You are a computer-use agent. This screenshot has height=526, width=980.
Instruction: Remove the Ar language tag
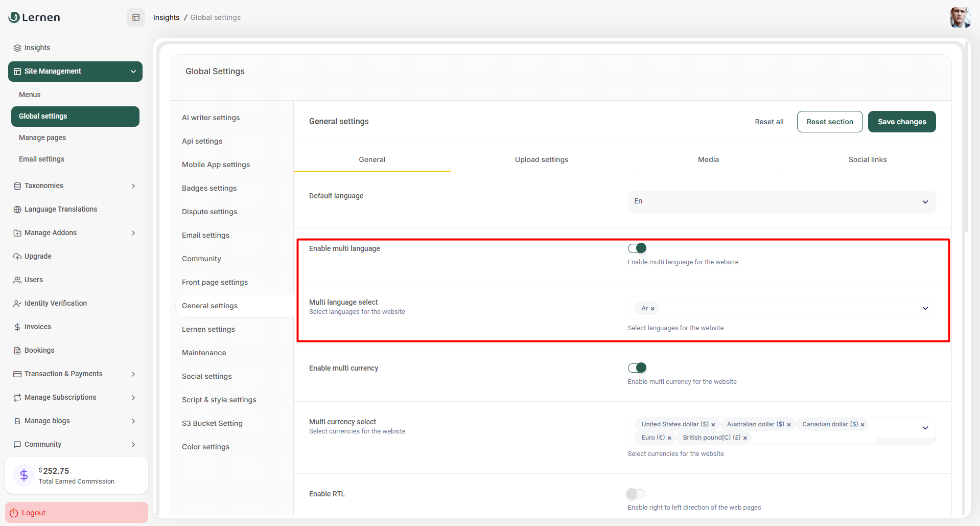(652, 309)
